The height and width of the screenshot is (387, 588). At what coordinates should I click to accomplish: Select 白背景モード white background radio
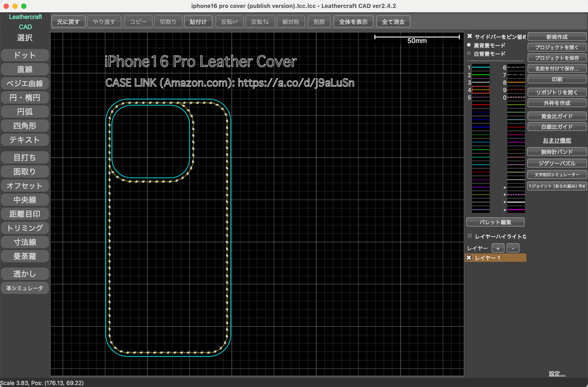tap(469, 53)
